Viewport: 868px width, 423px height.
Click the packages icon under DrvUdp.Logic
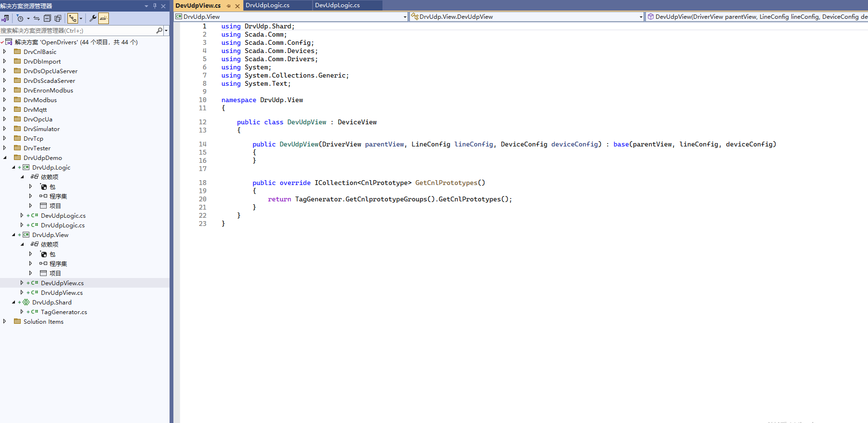[44, 186]
